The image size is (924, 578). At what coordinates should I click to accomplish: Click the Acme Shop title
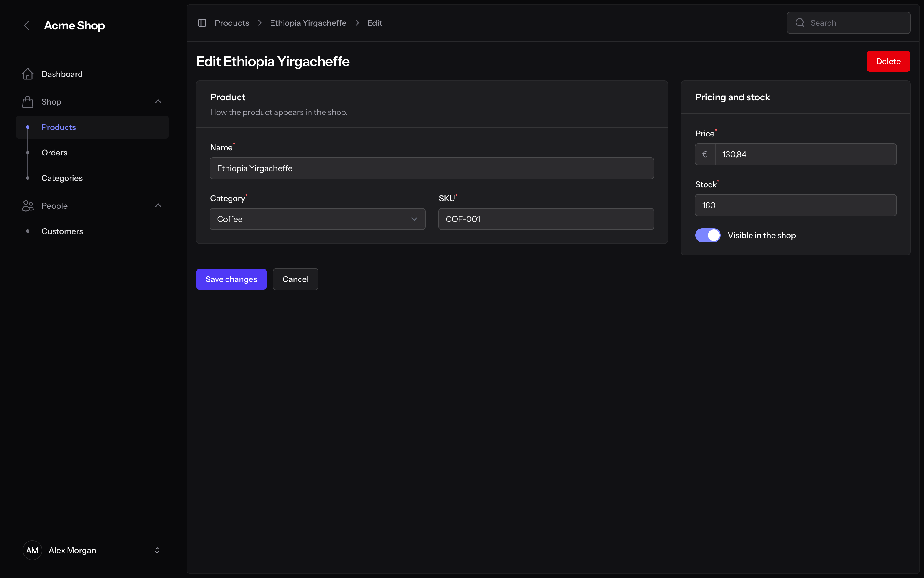click(x=74, y=26)
